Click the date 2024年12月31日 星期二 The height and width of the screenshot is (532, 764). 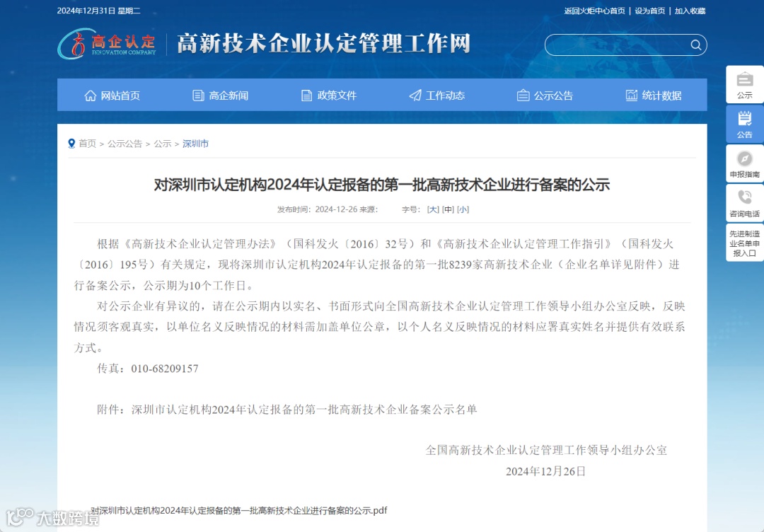99,11
